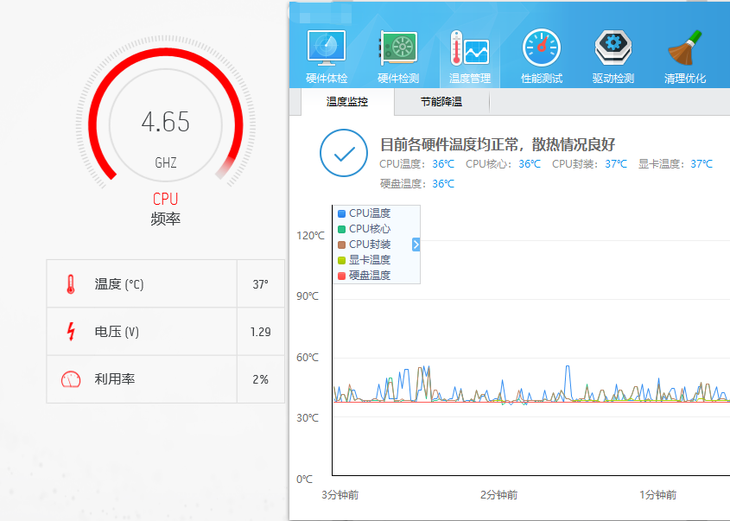This screenshot has height=521, width=730.
Task: Switch to the 温度监控 tab
Action: [347, 102]
